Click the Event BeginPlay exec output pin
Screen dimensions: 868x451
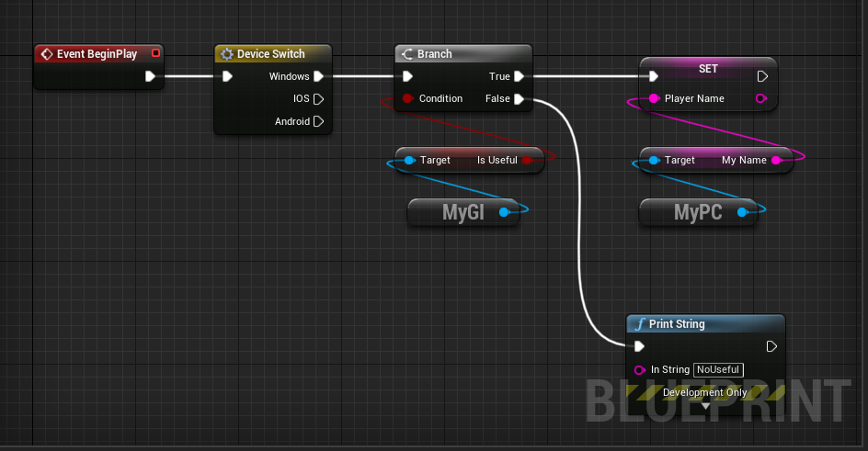tap(150, 76)
